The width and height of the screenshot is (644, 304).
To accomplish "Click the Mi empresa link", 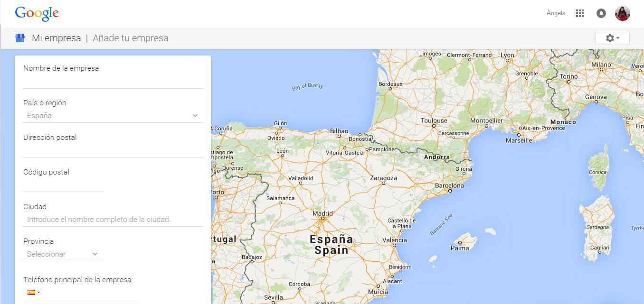I will (x=56, y=38).
